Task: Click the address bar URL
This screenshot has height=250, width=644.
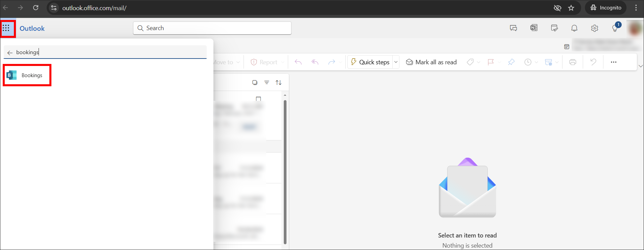Action: point(94,8)
